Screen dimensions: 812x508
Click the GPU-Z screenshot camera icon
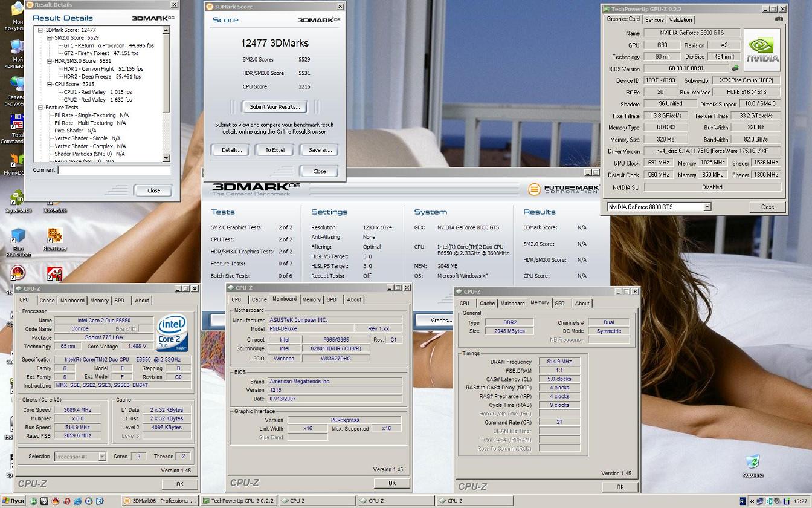pyautogui.click(x=779, y=19)
